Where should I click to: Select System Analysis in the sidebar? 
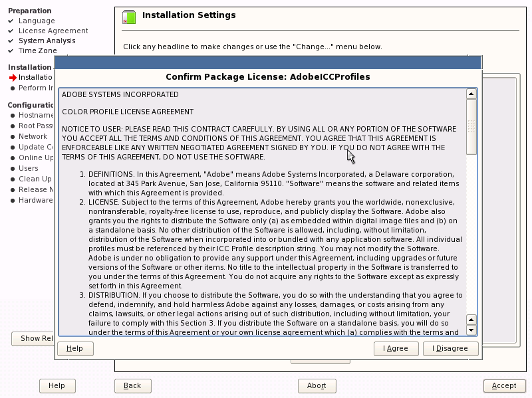click(47, 41)
